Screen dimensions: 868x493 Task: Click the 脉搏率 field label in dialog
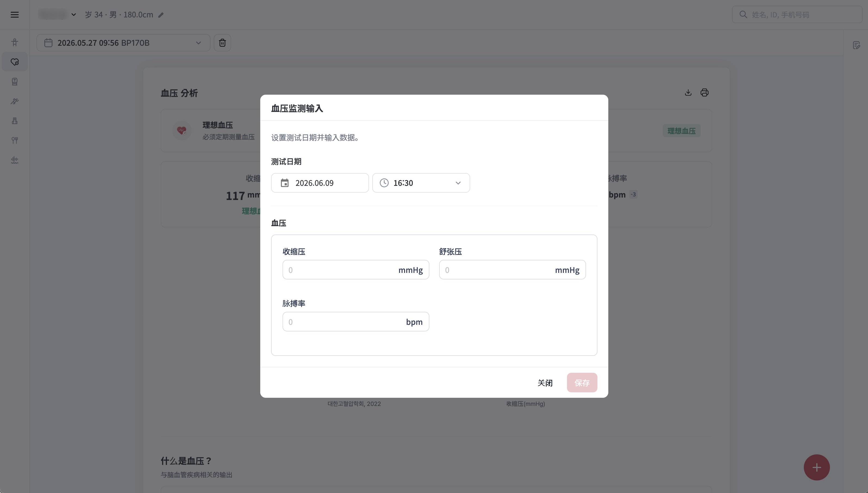pyautogui.click(x=294, y=303)
